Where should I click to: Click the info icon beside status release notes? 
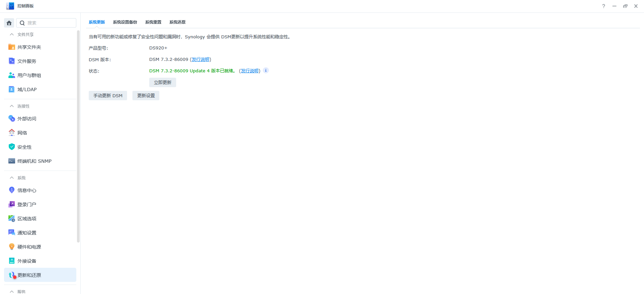[266, 70]
